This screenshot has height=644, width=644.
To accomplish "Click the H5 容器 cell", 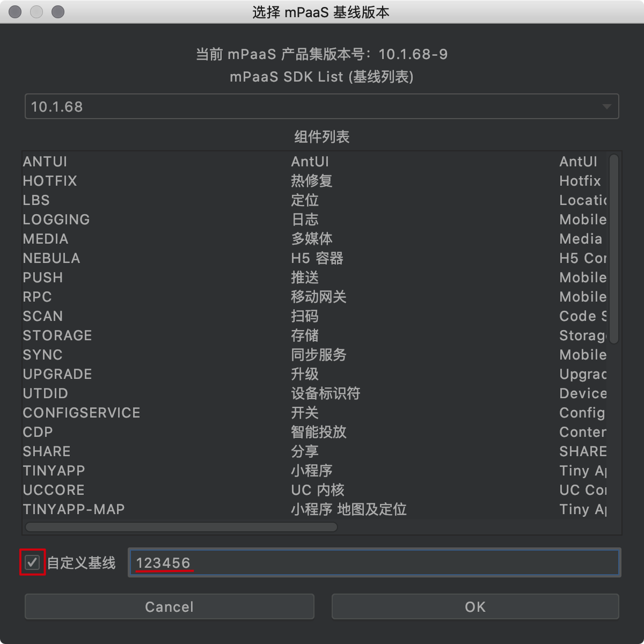I will (317, 258).
